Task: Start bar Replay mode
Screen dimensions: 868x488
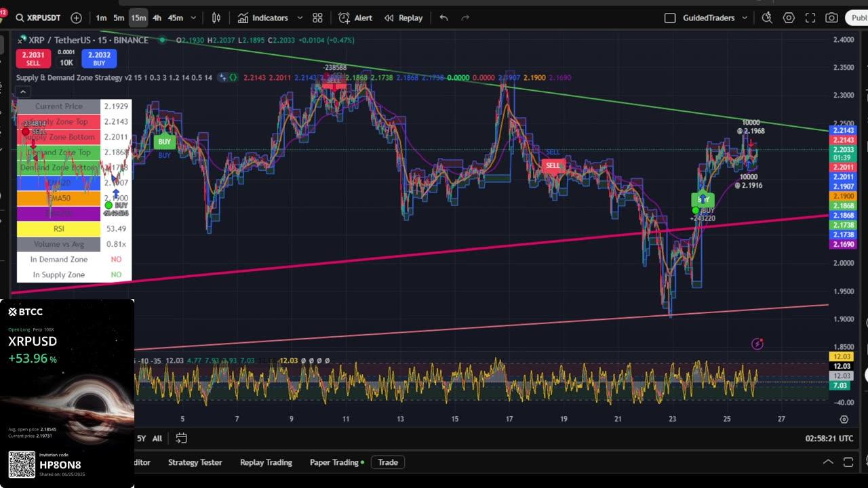Action: [403, 18]
